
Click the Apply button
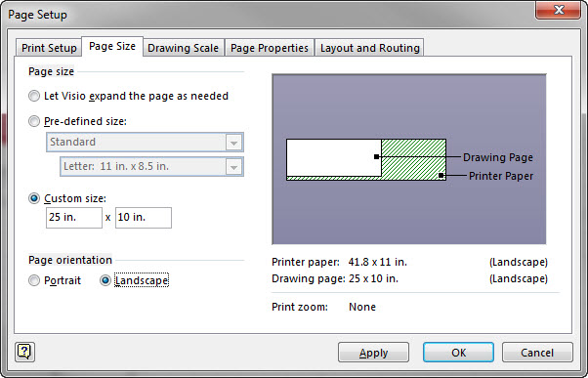pos(373,353)
